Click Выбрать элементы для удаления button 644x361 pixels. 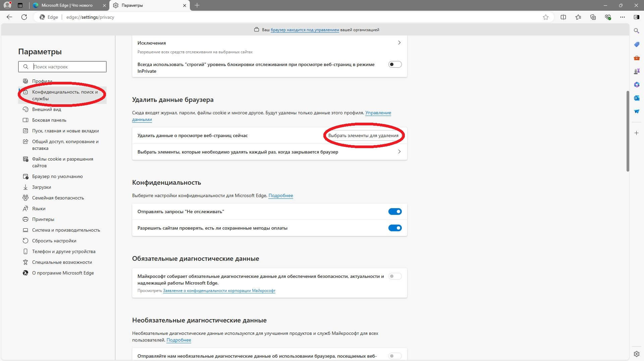pyautogui.click(x=363, y=136)
